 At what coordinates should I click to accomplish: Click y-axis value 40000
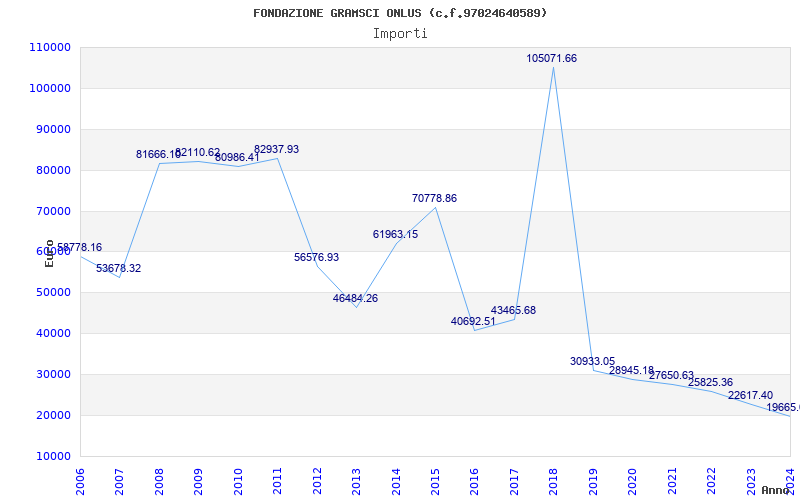coord(53,333)
